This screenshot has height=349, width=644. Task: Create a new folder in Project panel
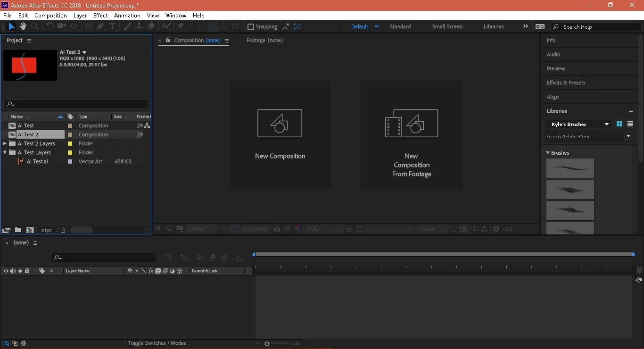(x=18, y=230)
